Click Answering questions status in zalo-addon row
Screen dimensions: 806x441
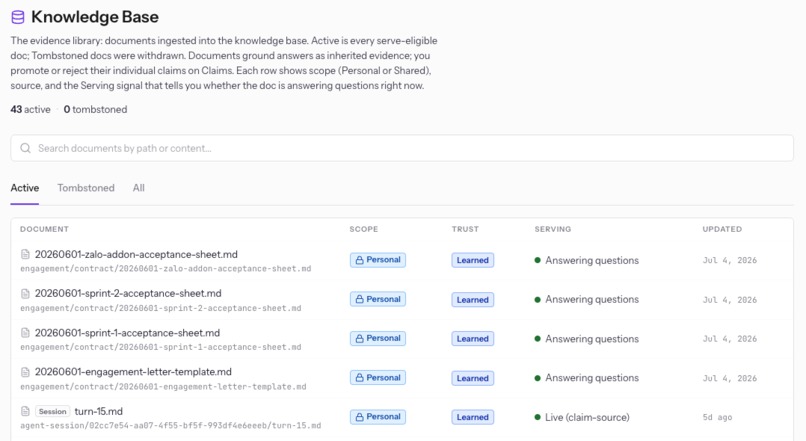coord(587,260)
